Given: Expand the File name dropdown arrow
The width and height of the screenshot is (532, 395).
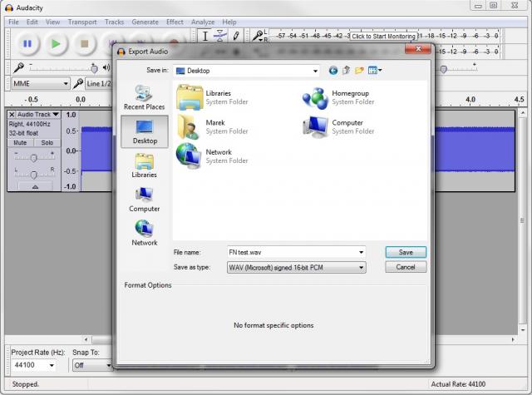Looking at the screenshot, I should click(x=361, y=252).
